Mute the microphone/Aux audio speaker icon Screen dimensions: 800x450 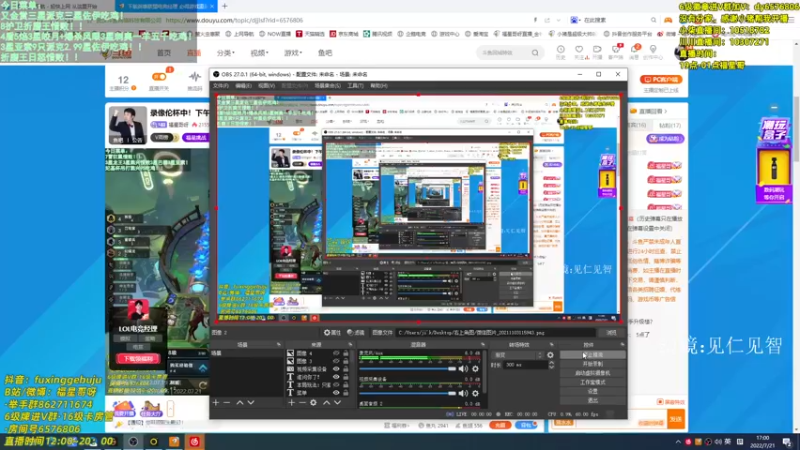click(463, 369)
